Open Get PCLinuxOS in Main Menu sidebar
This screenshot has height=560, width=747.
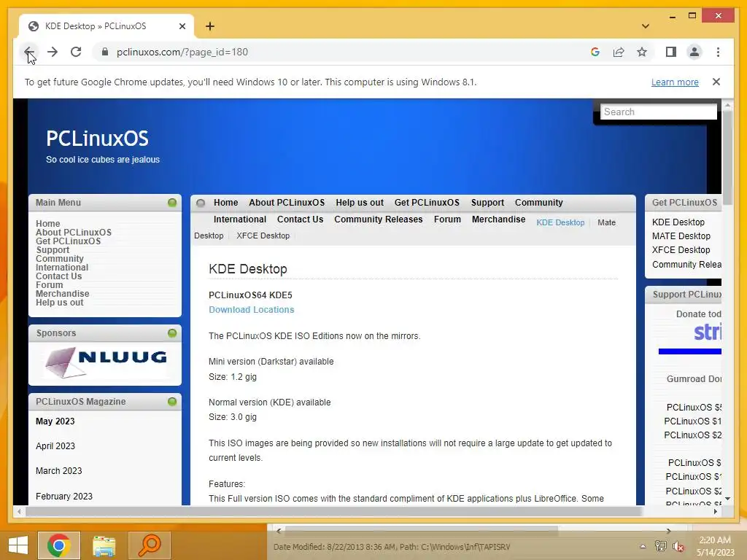point(68,241)
